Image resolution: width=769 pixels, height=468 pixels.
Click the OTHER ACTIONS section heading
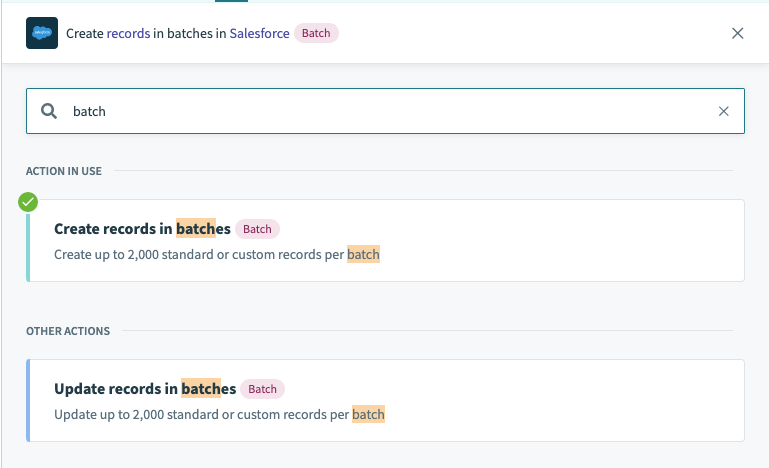coord(68,331)
